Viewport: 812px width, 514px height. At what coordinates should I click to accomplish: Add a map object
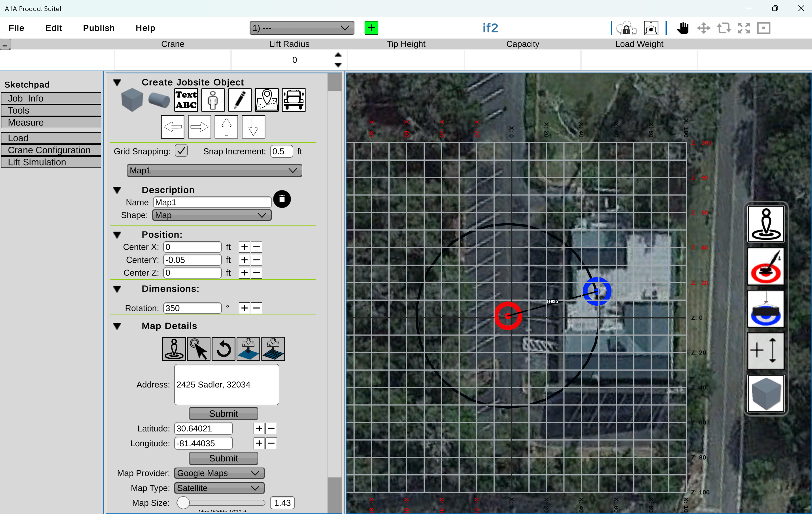[267, 100]
